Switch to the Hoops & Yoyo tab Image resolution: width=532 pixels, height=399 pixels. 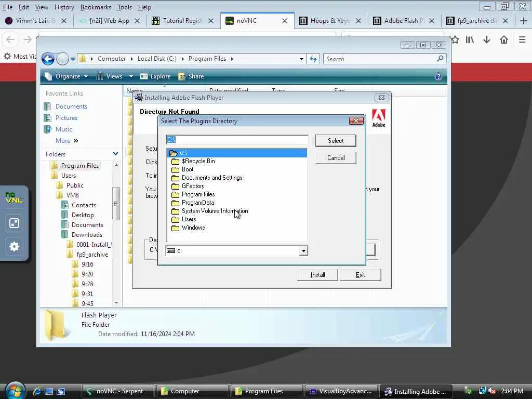tap(330, 21)
